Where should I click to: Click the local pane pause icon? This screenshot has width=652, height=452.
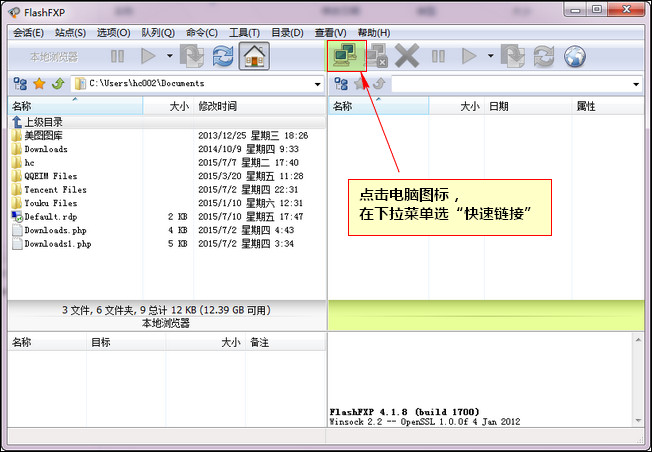tap(118, 56)
